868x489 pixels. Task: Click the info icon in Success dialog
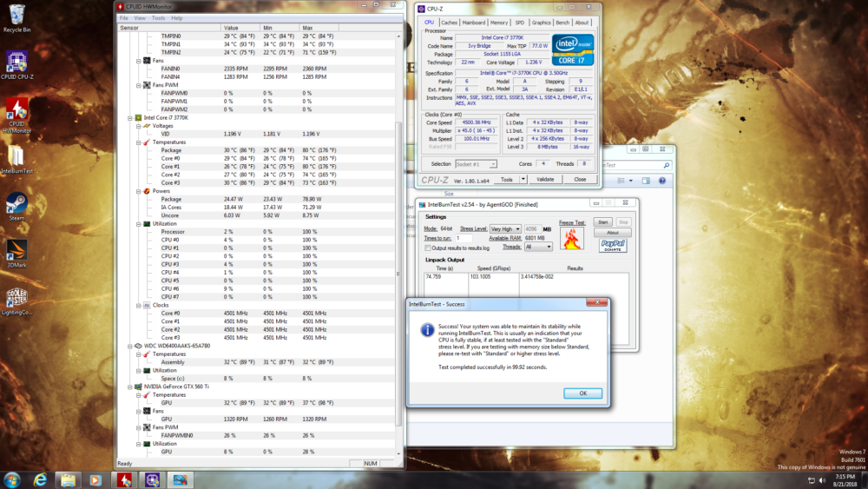click(x=427, y=330)
